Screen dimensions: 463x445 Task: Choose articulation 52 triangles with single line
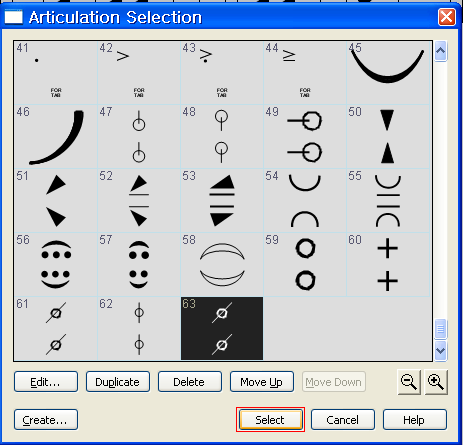139,200
